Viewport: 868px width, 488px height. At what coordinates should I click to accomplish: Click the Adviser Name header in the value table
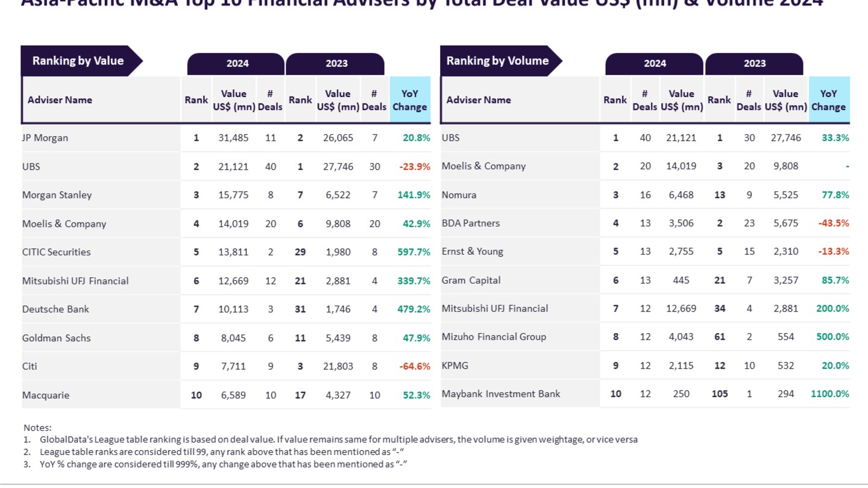[60, 100]
